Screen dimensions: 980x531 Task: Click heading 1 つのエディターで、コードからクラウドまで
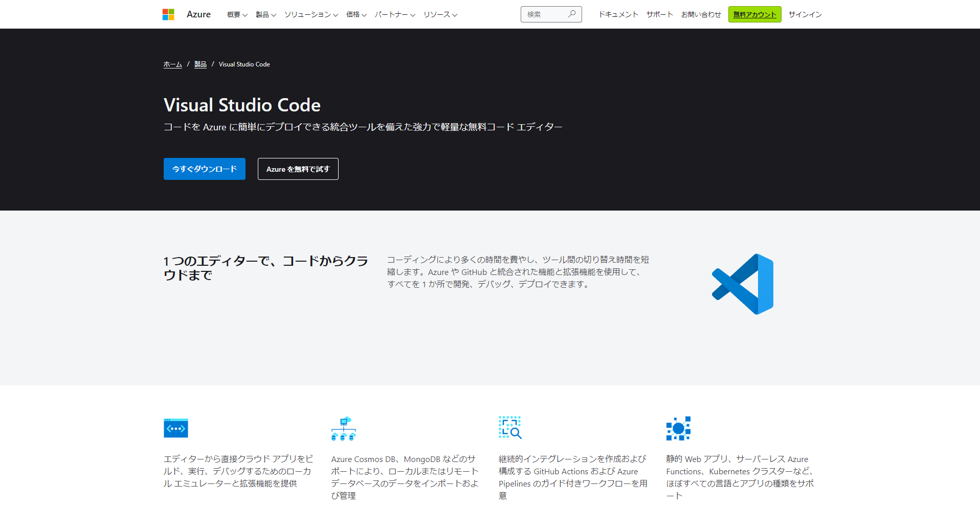click(x=266, y=268)
